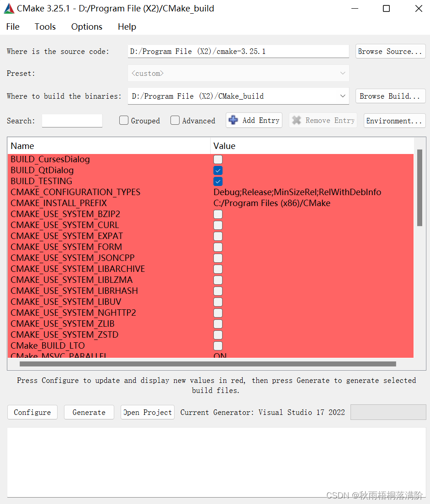Toggle CMAKE_USE_SYSTEM_LIBUV checkbox
This screenshot has height=504, width=430.
click(x=218, y=302)
